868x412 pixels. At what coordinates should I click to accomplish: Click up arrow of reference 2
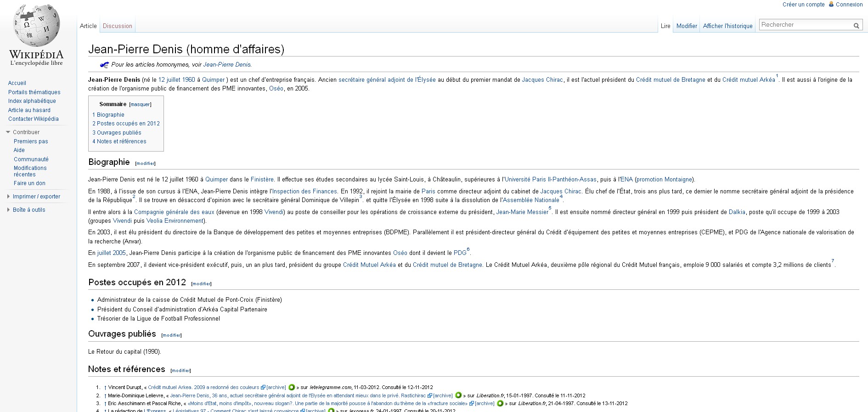pos(105,395)
